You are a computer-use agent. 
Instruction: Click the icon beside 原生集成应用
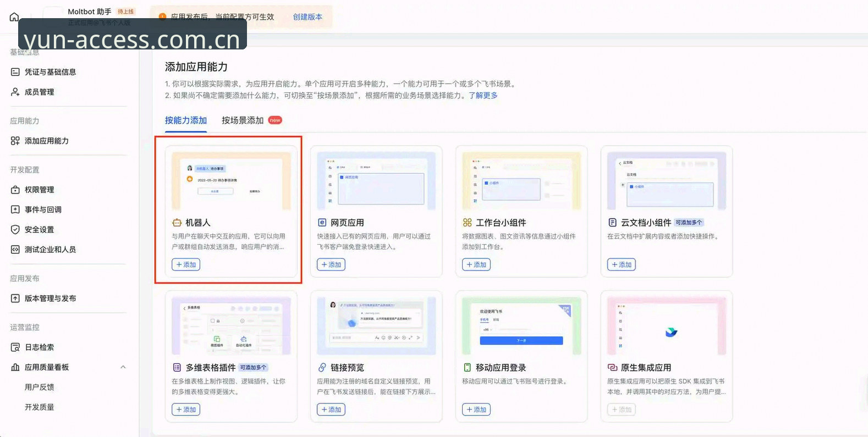(612, 368)
